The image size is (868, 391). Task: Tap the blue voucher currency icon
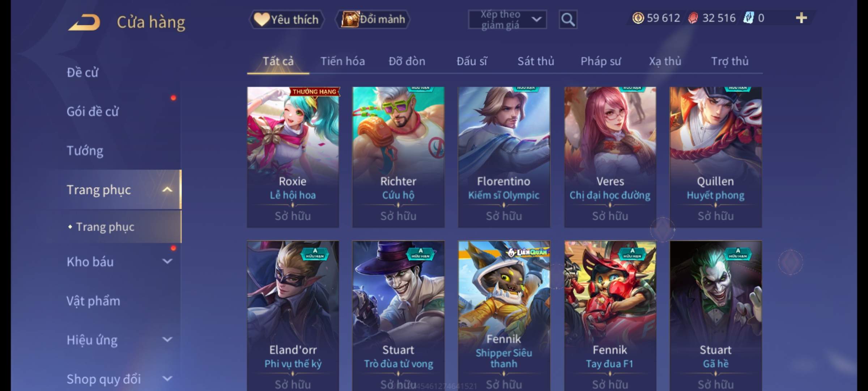point(748,18)
